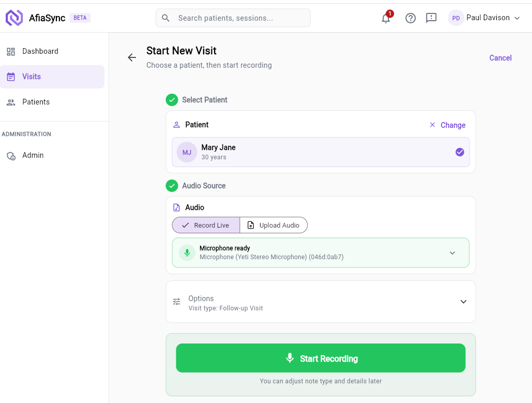This screenshot has width=532, height=403.
Task: Click the options sliders icon
Action: [x=176, y=301]
